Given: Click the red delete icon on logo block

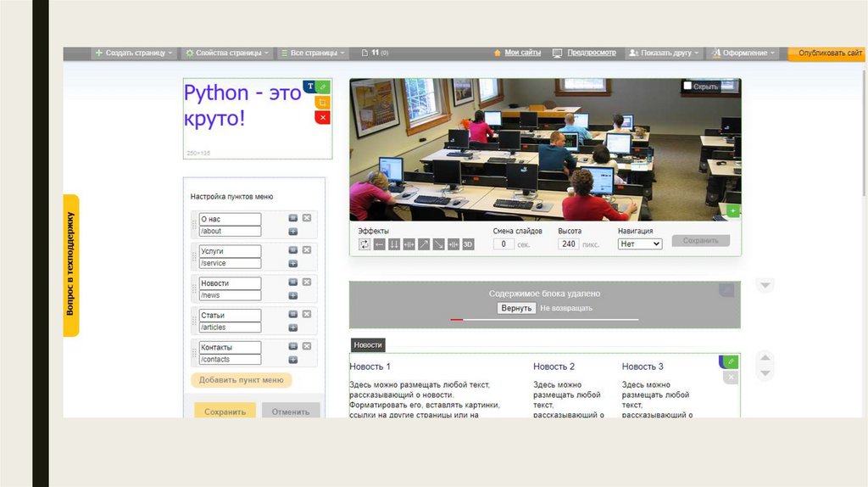Looking at the screenshot, I should pos(322,117).
